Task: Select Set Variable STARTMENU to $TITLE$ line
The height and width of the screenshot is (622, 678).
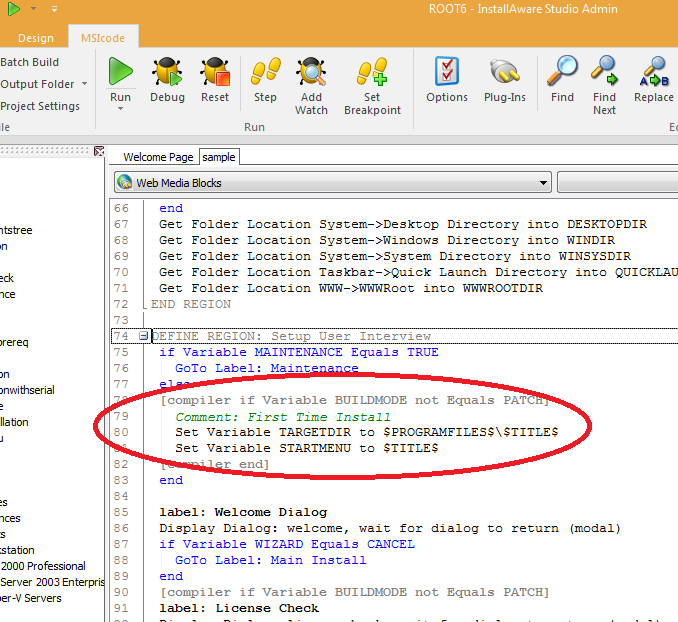Action: pos(307,448)
